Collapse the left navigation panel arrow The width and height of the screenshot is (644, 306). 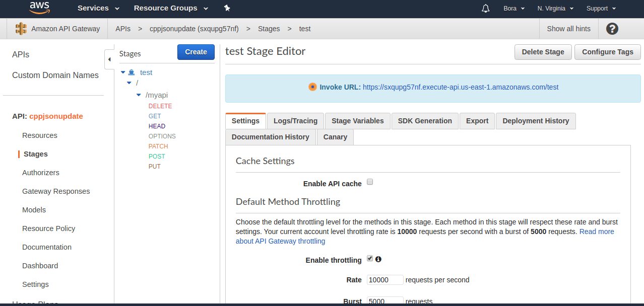(x=109, y=59)
